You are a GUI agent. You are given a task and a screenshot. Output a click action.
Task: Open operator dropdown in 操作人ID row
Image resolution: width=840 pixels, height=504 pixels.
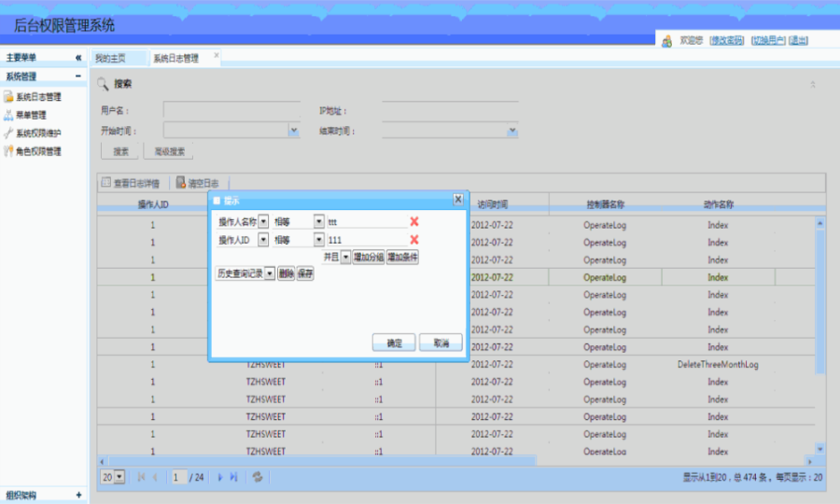point(319,240)
